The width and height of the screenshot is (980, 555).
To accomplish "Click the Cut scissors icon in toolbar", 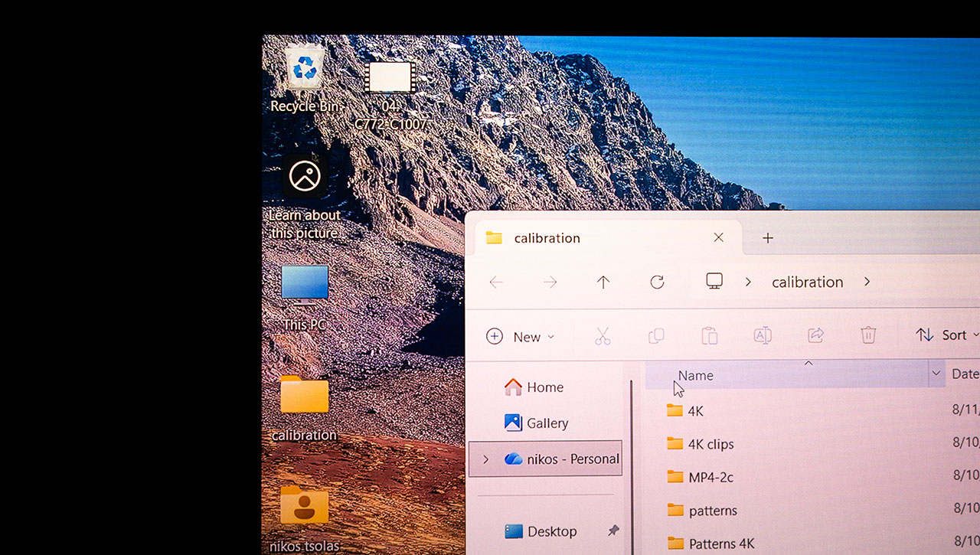I will (x=603, y=336).
